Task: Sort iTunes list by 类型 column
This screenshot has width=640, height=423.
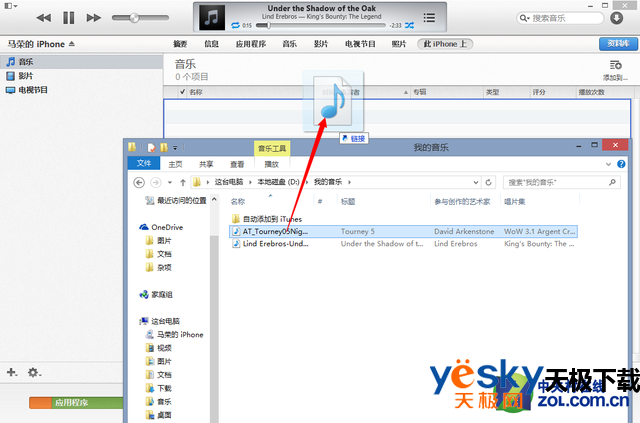Action: point(493,92)
